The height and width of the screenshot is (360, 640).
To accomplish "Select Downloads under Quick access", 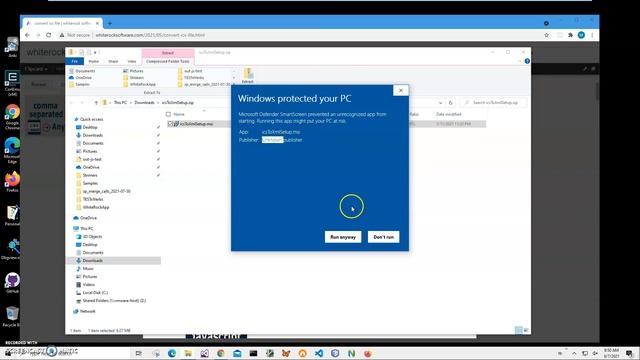I will pyautogui.click(x=89, y=135).
